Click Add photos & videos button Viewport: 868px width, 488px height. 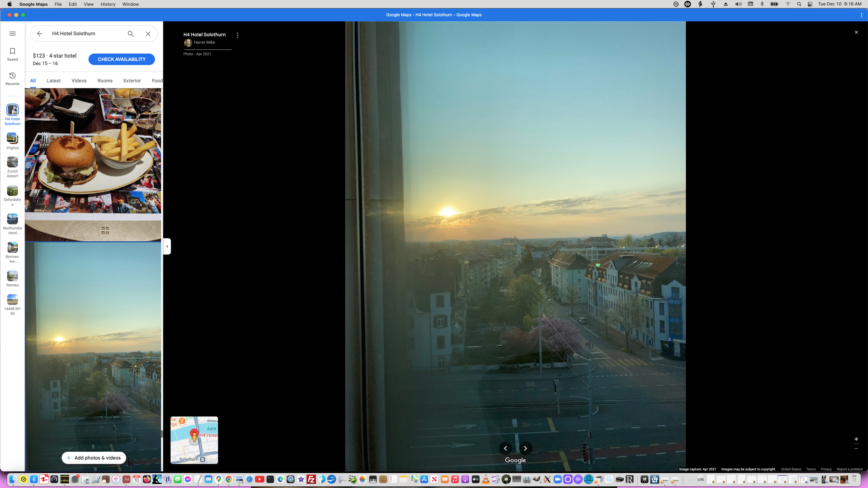point(94,458)
